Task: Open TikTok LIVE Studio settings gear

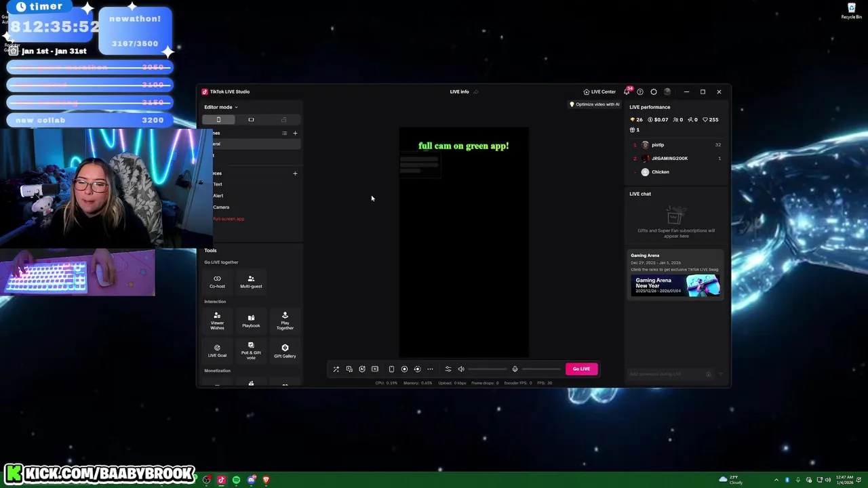Action: point(654,92)
